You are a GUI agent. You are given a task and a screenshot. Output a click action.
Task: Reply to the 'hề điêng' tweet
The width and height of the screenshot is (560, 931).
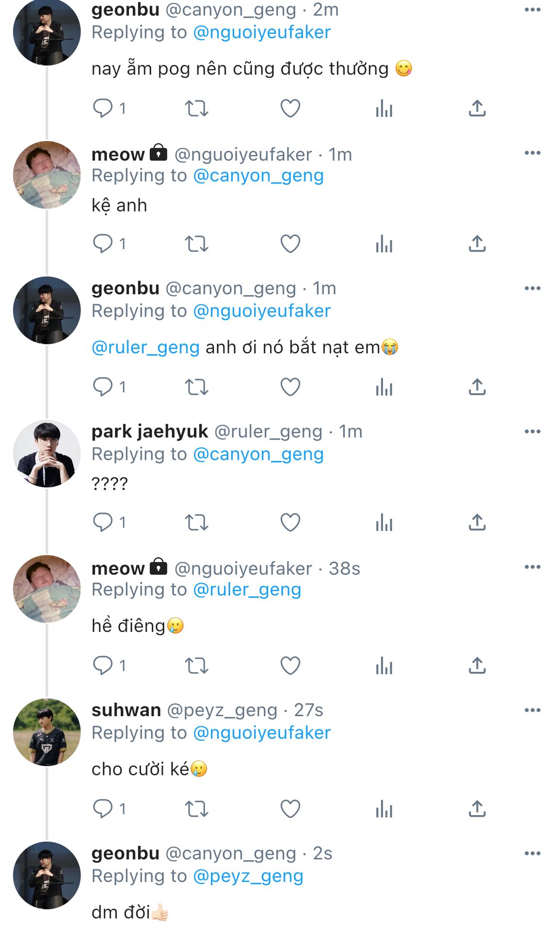103,665
